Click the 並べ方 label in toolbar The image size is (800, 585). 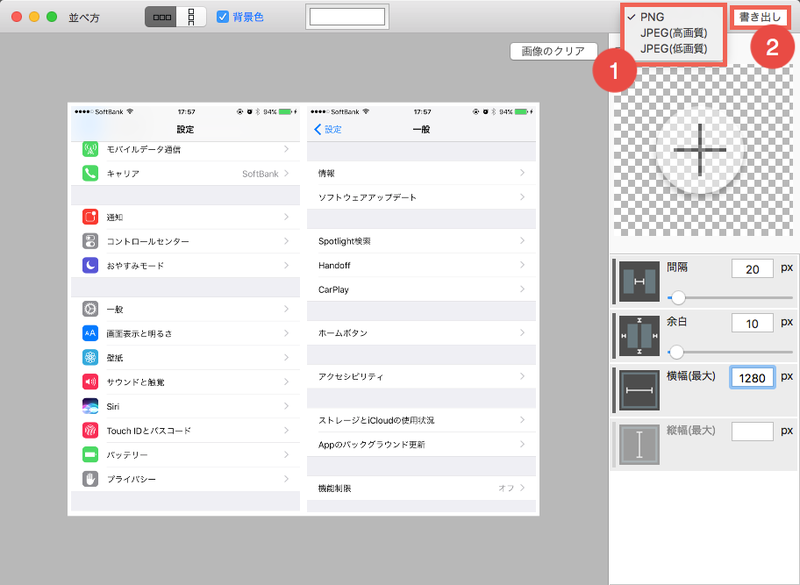[x=84, y=17]
